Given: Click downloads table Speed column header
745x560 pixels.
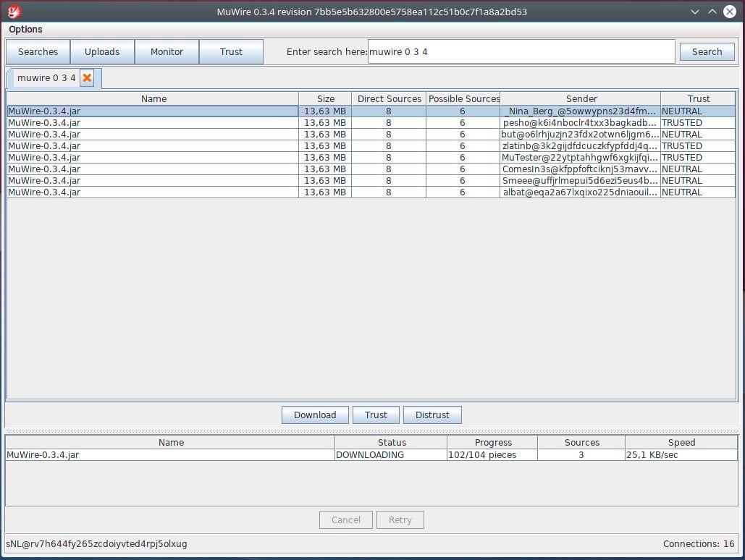Looking at the screenshot, I should pos(681,442).
